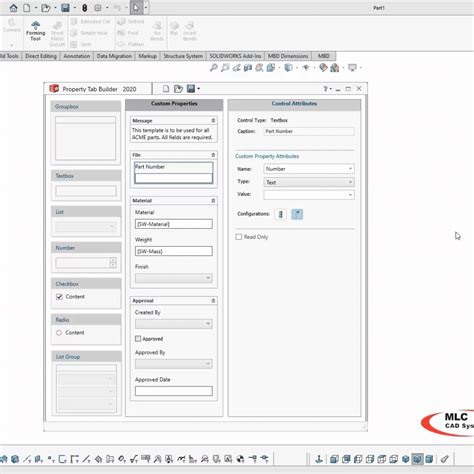Open the Save dropdown arrow in Property Tab Builder
The image size is (474, 474).
(199, 89)
